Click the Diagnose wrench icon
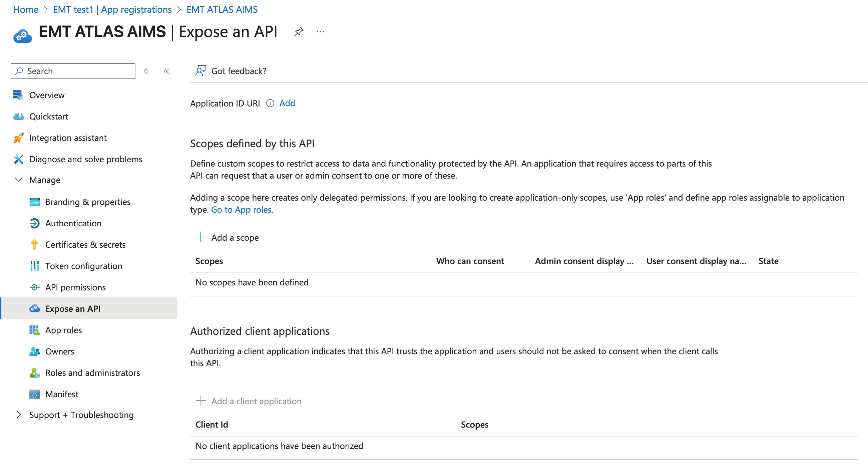Image resolution: width=868 pixels, height=474 pixels. pyautogui.click(x=18, y=159)
